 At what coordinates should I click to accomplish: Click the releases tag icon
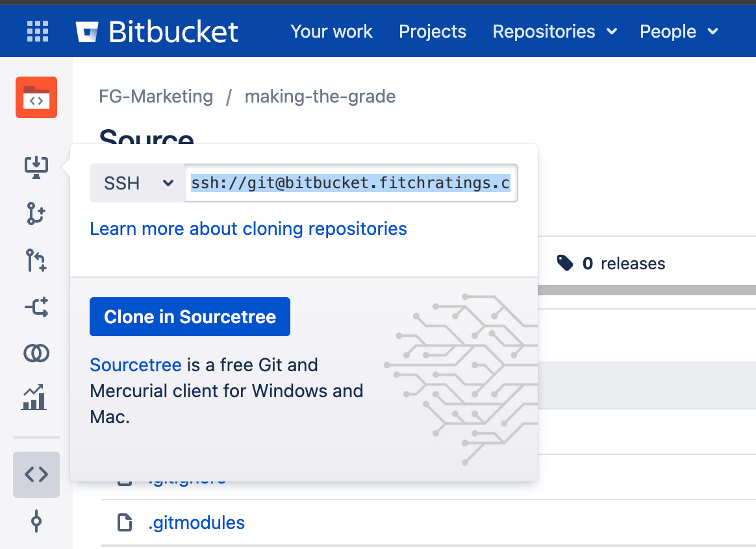coord(564,263)
